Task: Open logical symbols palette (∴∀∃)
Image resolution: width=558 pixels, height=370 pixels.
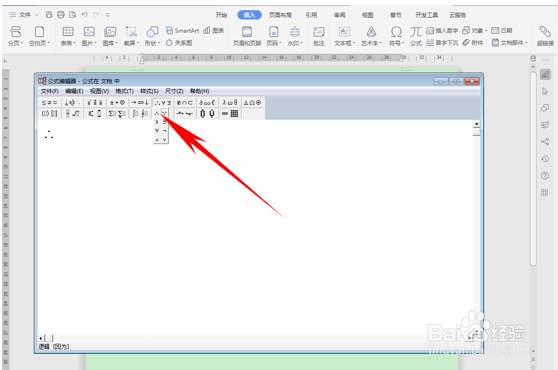Action: [163, 102]
